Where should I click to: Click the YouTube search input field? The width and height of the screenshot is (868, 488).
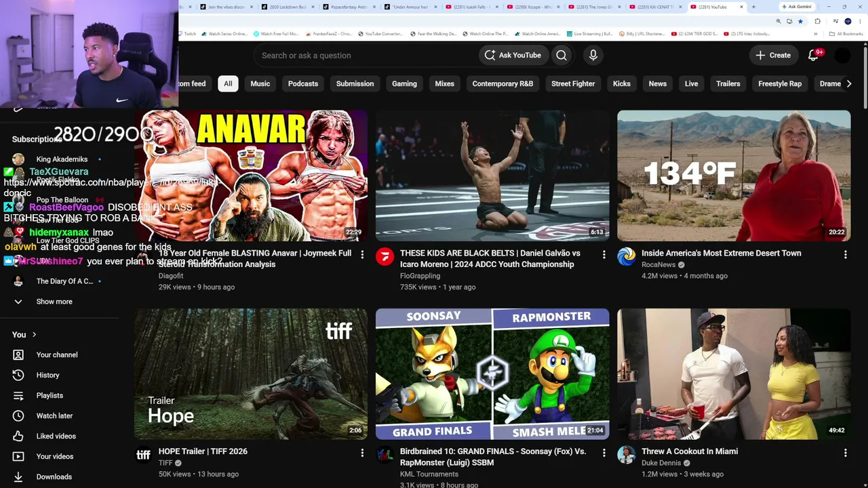366,56
